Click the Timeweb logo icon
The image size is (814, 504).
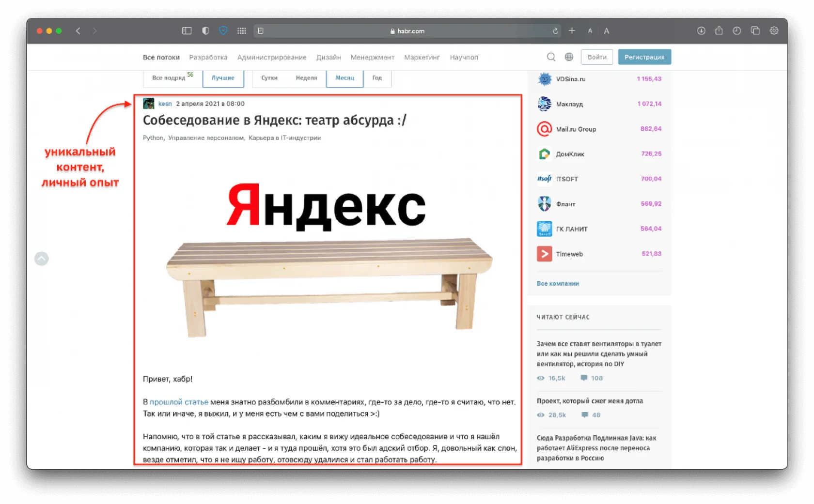[x=545, y=254]
